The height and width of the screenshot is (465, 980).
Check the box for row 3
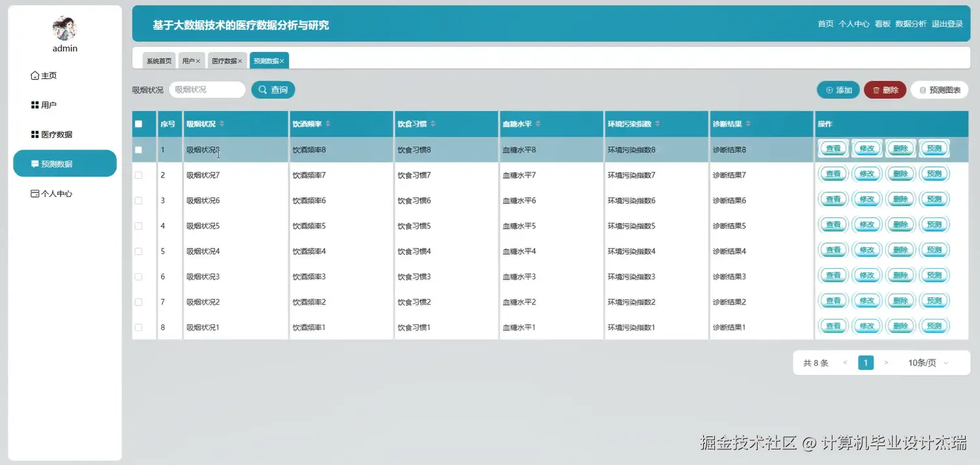(x=138, y=201)
